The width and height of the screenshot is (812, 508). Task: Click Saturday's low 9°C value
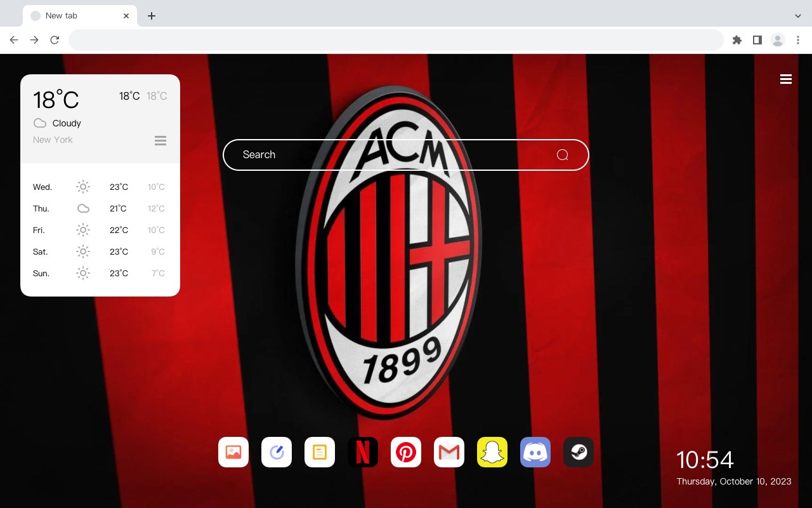(x=158, y=251)
